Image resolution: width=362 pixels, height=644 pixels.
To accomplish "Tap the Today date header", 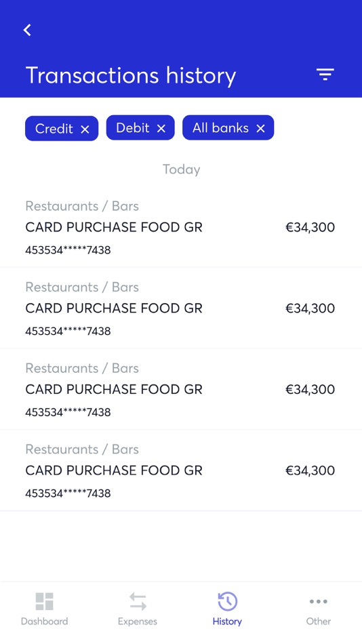I will 181,169.
